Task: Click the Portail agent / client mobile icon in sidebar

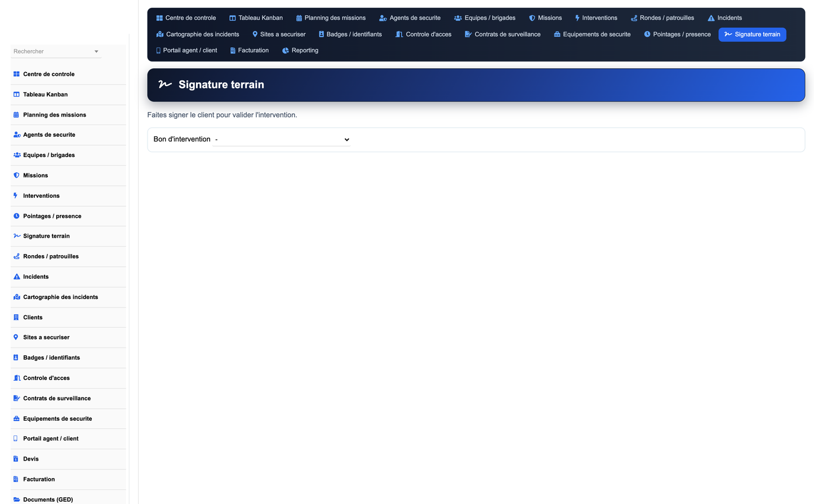Action: click(x=16, y=439)
